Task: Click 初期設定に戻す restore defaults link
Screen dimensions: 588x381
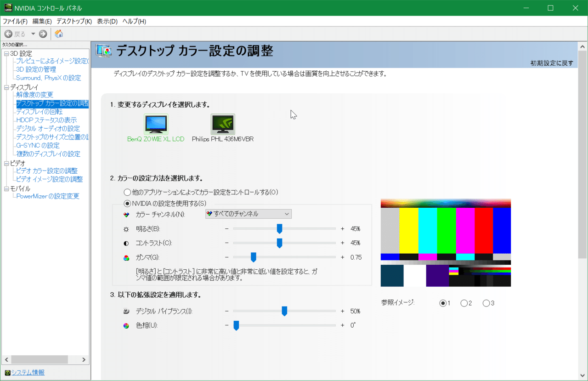Action: [552, 63]
